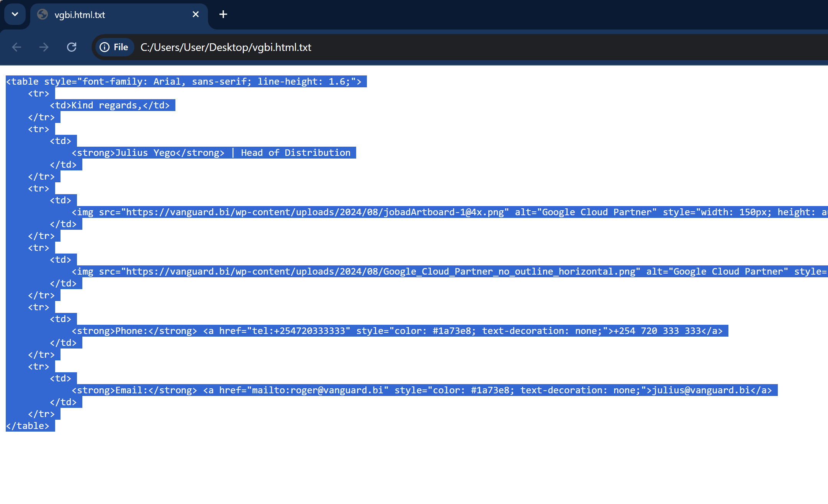828x504 pixels.
Task: Close the vgbi.html.txt tab
Action: [196, 14]
